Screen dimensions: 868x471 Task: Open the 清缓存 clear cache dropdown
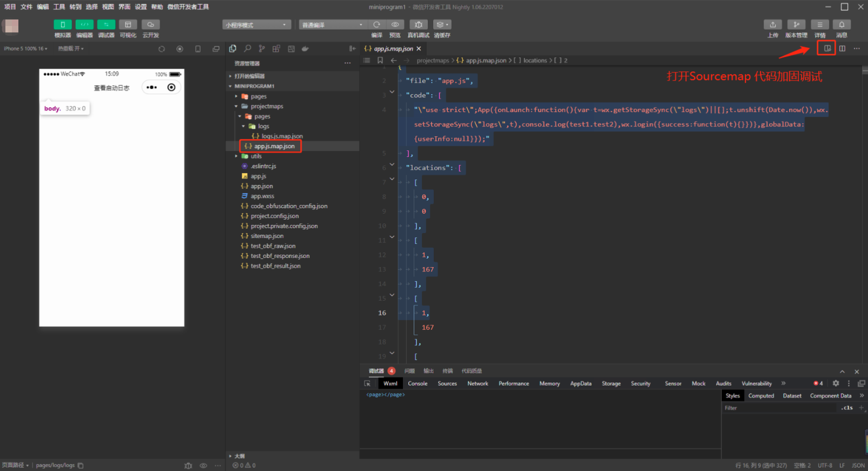[x=442, y=25]
